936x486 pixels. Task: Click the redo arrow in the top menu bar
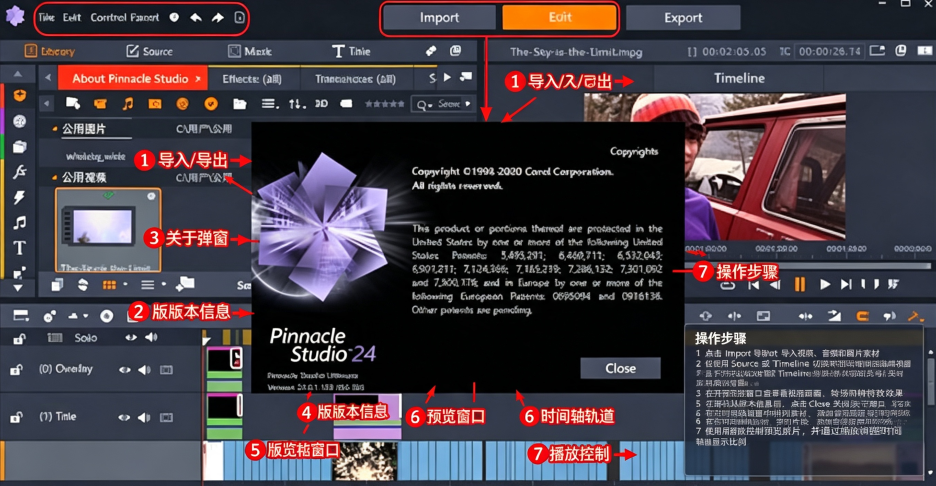click(217, 17)
